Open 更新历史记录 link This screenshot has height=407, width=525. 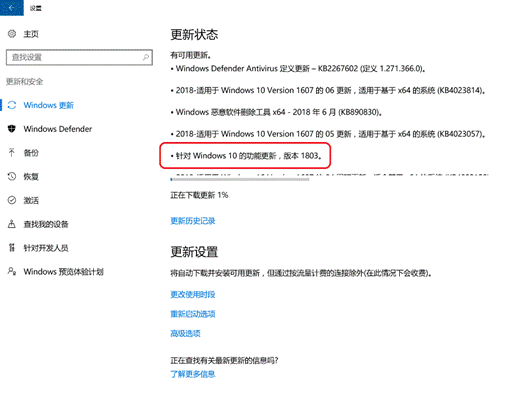[x=193, y=221]
